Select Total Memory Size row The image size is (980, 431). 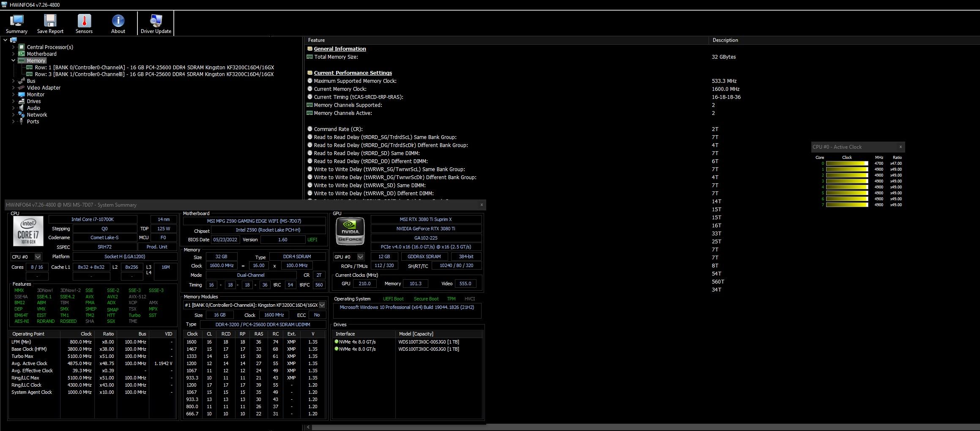click(642, 57)
